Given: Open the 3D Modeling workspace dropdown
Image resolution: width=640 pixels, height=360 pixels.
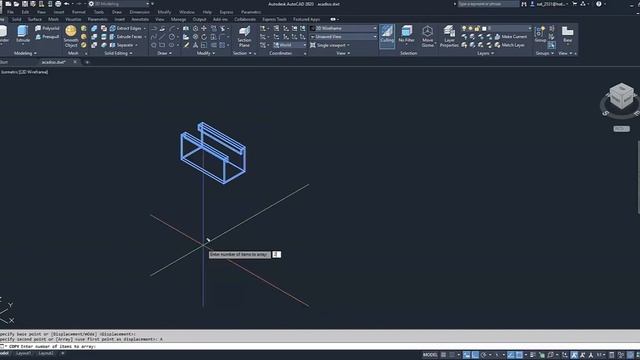Looking at the screenshot, I should (x=119, y=4).
